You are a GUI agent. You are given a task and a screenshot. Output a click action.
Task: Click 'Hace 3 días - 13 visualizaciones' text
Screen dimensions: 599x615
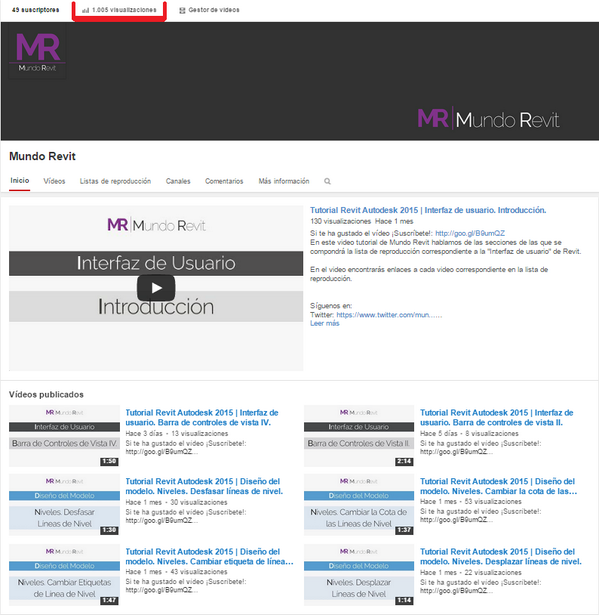177,433
